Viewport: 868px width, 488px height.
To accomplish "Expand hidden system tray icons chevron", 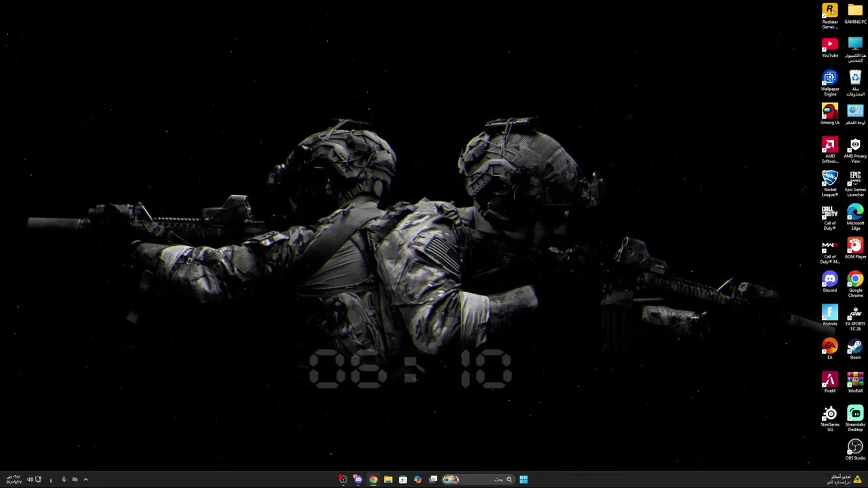I will (85, 479).
